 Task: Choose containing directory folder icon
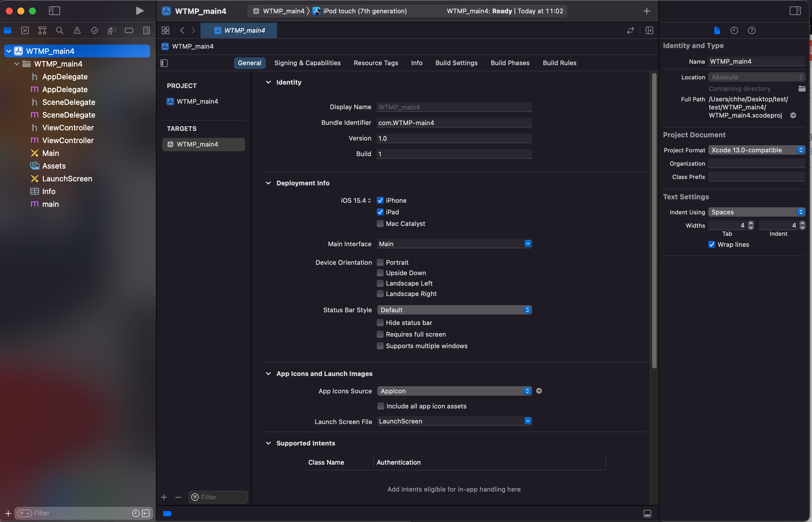point(802,89)
